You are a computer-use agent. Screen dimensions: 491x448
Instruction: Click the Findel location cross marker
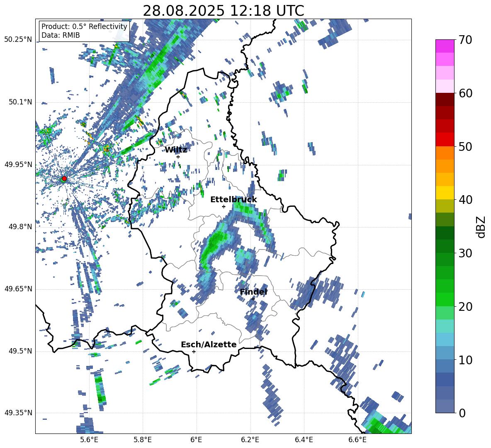tap(253, 299)
